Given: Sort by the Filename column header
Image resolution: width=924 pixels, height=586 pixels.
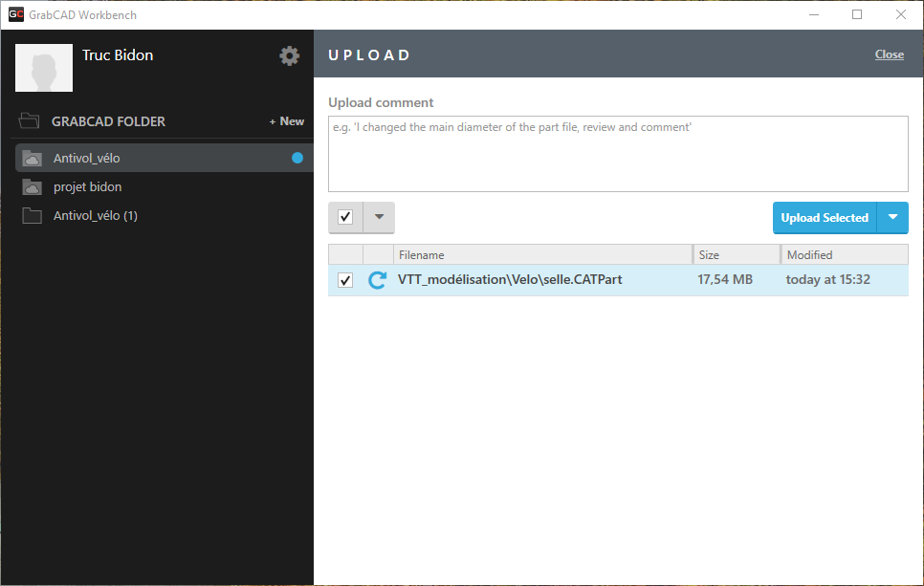Looking at the screenshot, I should pyautogui.click(x=542, y=255).
